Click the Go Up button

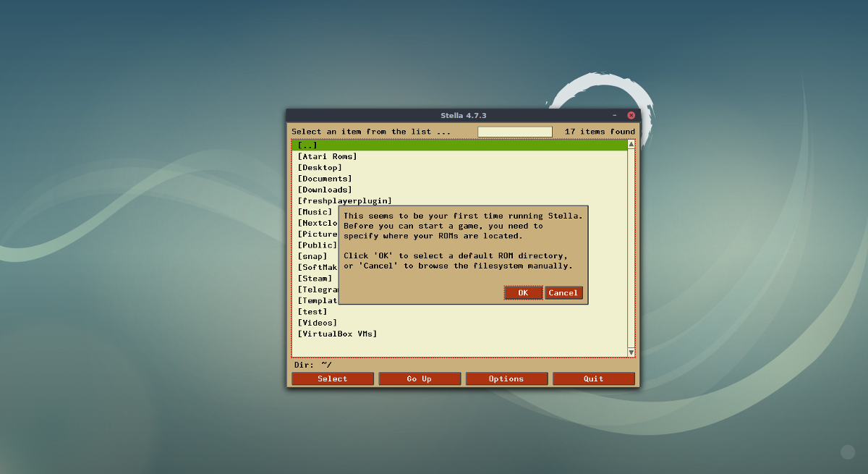(420, 378)
